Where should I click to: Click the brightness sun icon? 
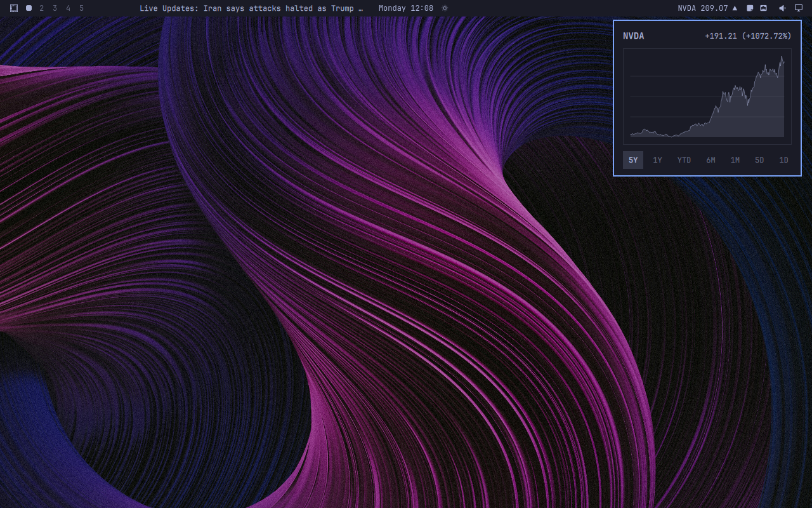tap(445, 8)
